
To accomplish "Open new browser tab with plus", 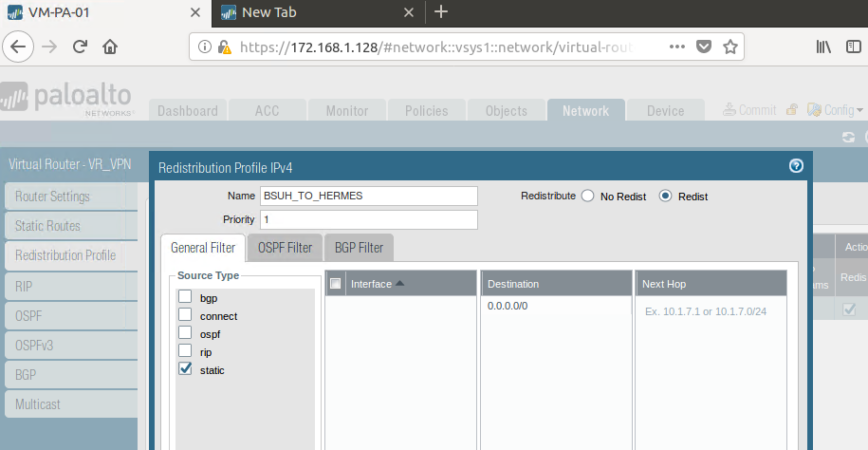I will [x=441, y=12].
